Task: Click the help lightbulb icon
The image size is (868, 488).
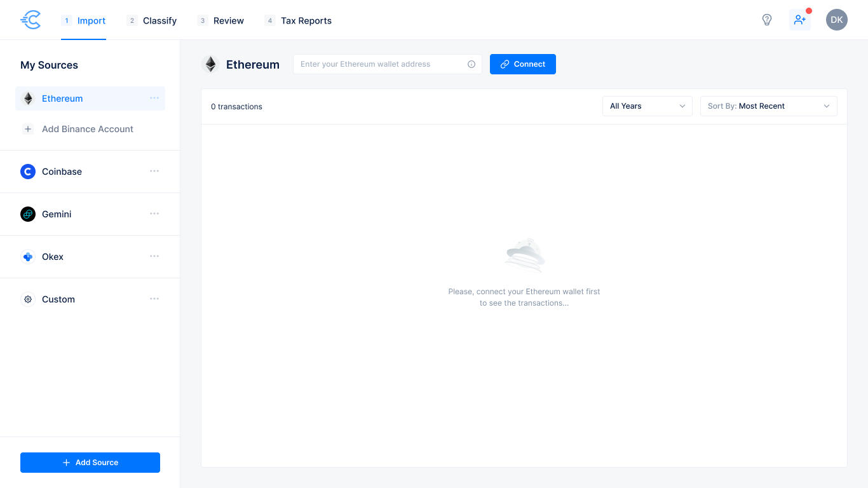Action: pyautogui.click(x=767, y=20)
